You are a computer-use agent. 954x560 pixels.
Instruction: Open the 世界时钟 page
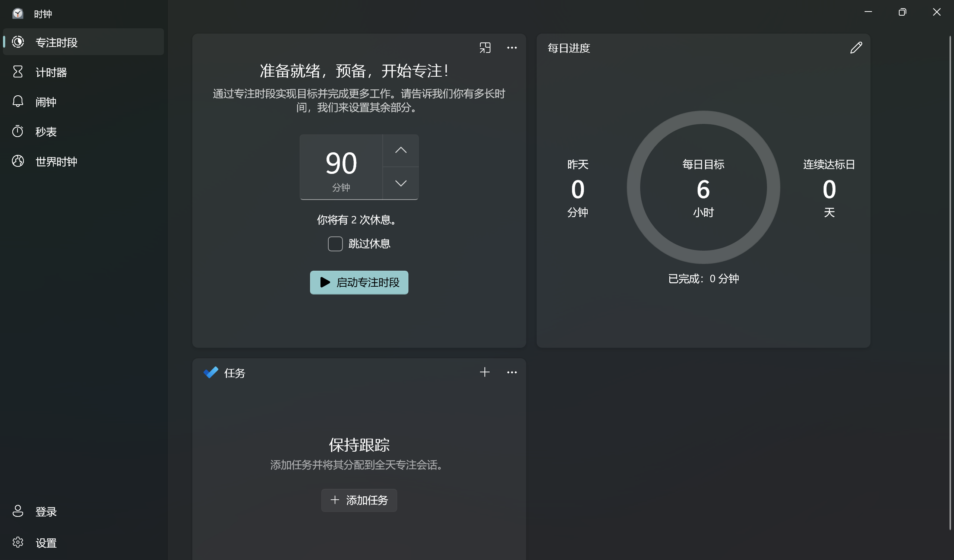click(56, 162)
